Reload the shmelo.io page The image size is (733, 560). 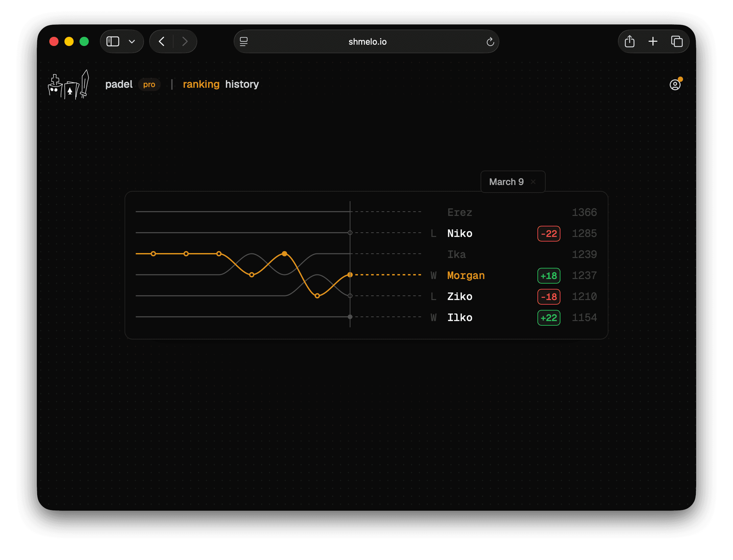[x=490, y=41]
